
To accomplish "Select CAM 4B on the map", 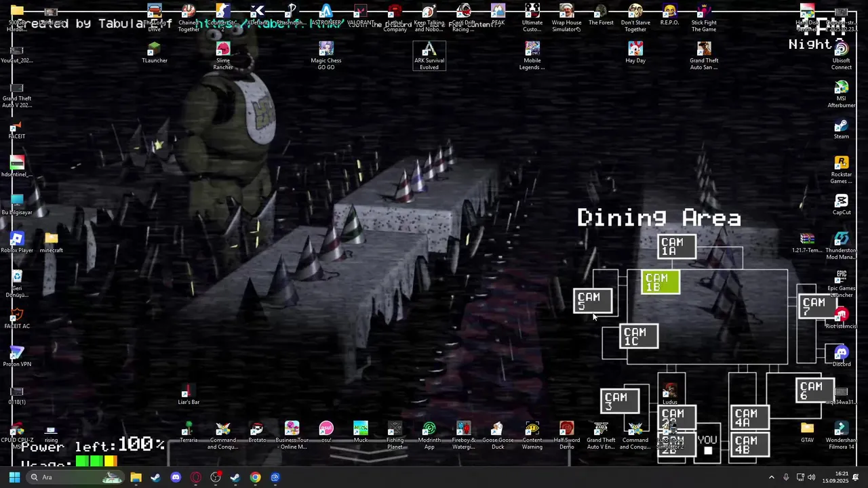I will tap(749, 445).
